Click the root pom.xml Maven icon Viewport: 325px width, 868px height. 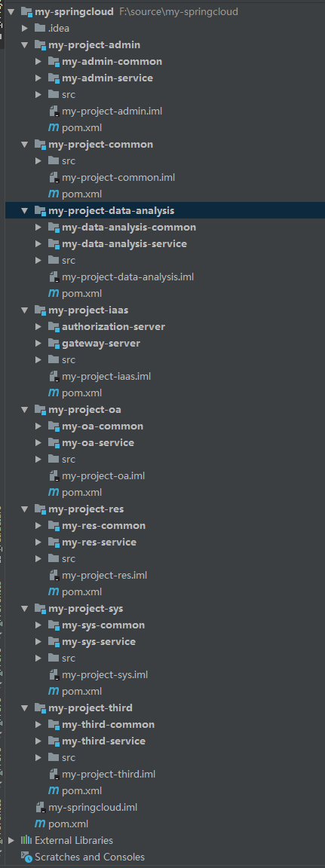(40, 824)
